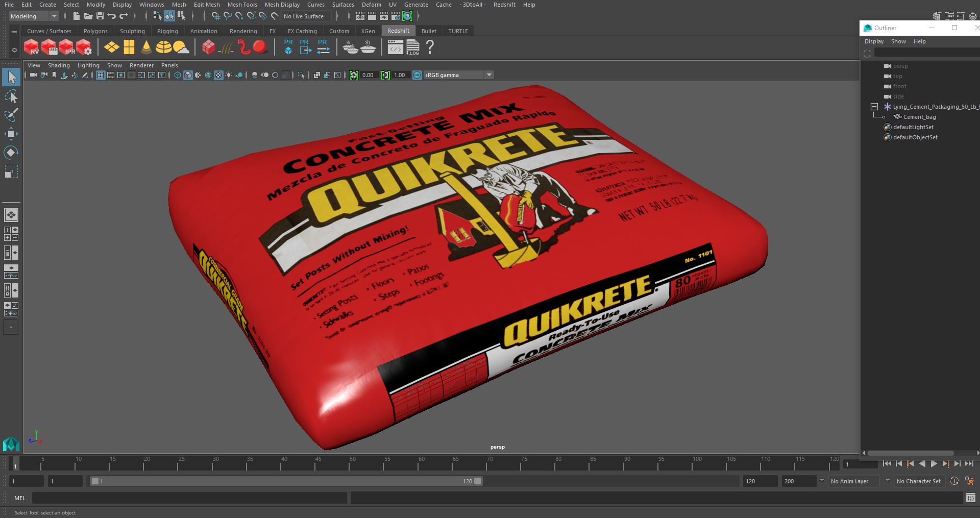The height and width of the screenshot is (518, 980).
Task: Activate the Move tool
Action: tap(11, 134)
